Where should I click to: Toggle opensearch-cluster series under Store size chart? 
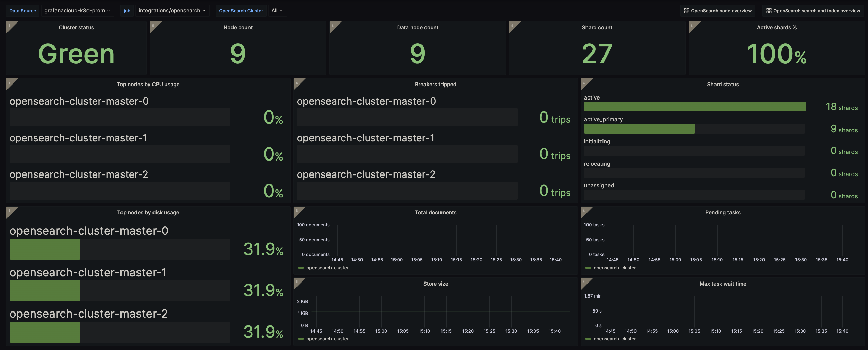(328, 339)
